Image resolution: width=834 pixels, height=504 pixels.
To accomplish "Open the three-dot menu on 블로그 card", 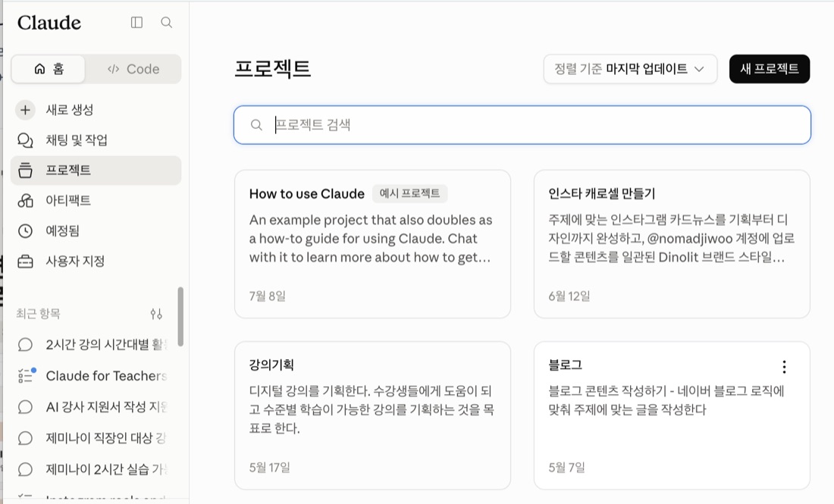I will pyautogui.click(x=784, y=366).
